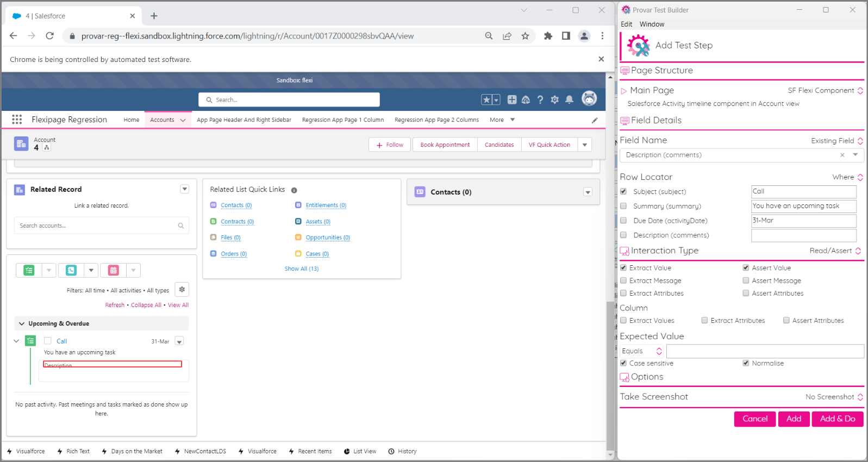Open user profile avatar in Salesforce
The image size is (868, 462).
[x=589, y=98]
